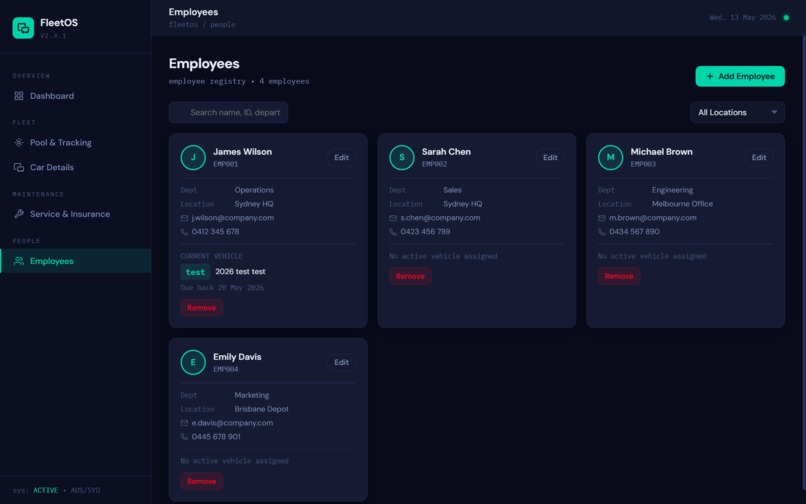This screenshot has width=806, height=504.
Task: Click the Dashboard grid icon
Action: tap(19, 96)
